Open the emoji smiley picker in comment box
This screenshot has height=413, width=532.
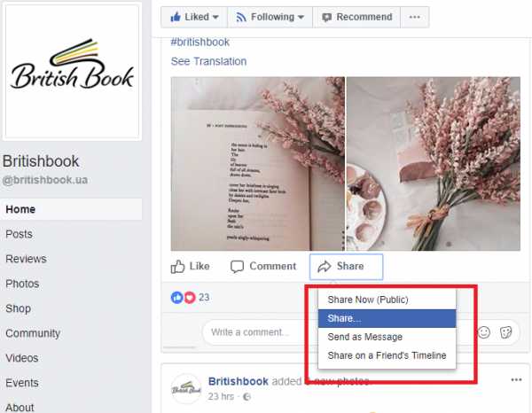coord(484,332)
